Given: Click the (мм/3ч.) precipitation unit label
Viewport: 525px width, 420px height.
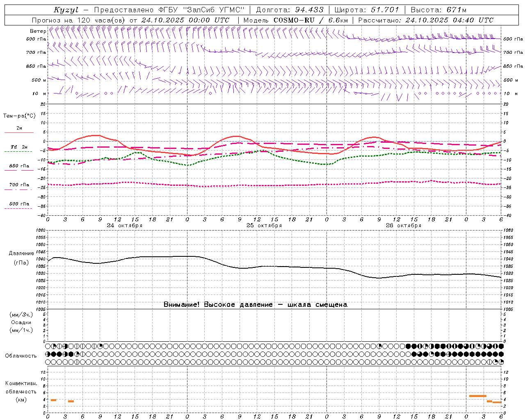Looking at the screenshot, I should click(x=21, y=315).
